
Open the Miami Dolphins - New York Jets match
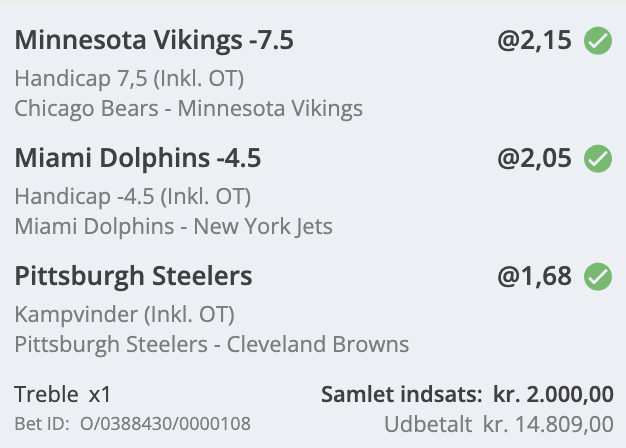pyautogui.click(x=174, y=226)
